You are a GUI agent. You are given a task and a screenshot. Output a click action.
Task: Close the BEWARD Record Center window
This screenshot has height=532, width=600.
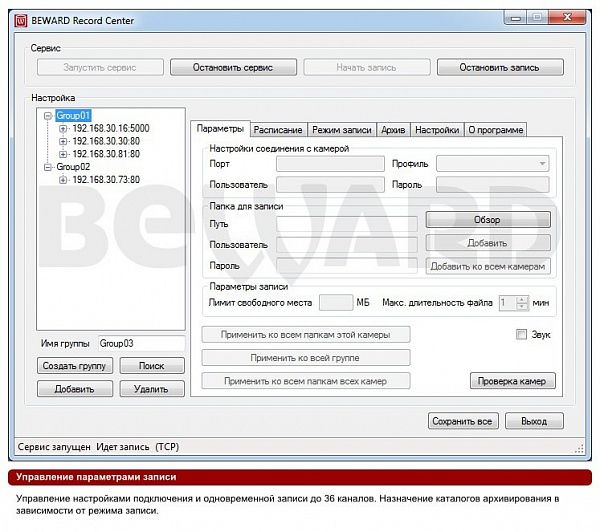point(567,18)
